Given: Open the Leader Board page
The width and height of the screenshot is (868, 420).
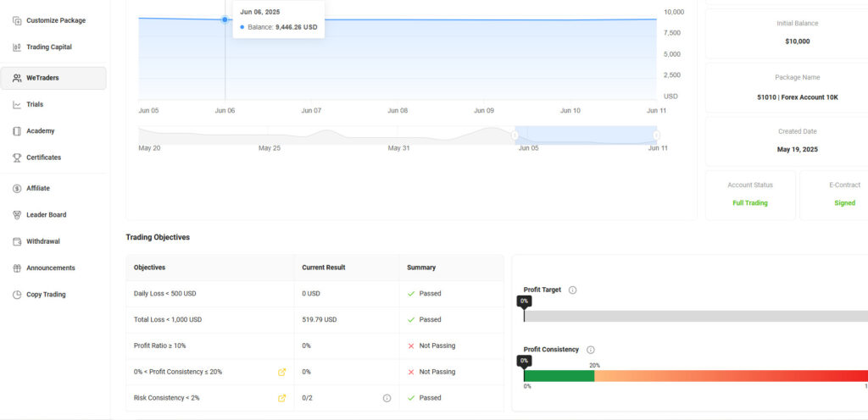Looking at the screenshot, I should (x=46, y=215).
